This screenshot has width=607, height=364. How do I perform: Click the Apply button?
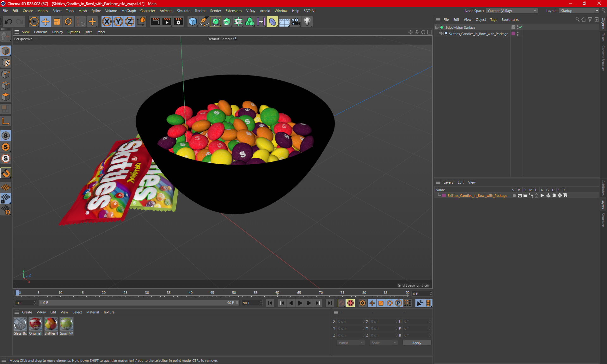pos(417,343)
